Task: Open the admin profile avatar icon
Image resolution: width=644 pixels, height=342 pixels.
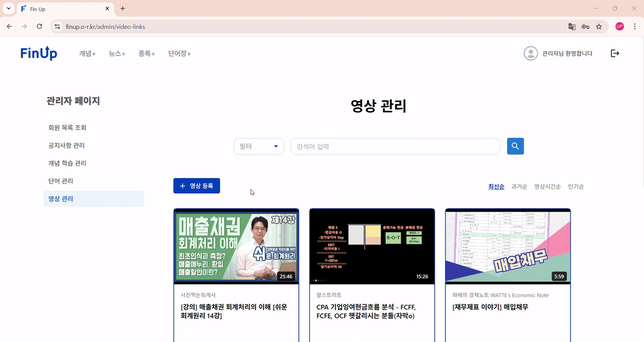Action: pyautogui.click(x=531, y=53)
